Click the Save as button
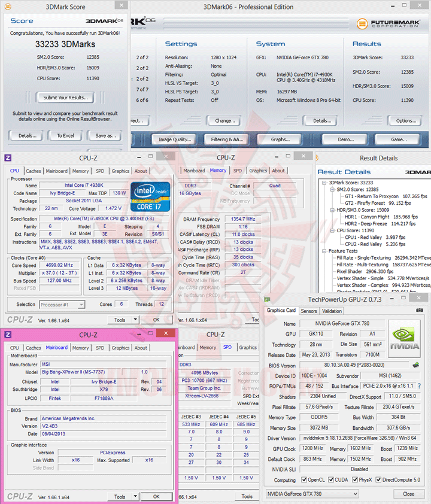The image size is (431, 504). point(105,136)
